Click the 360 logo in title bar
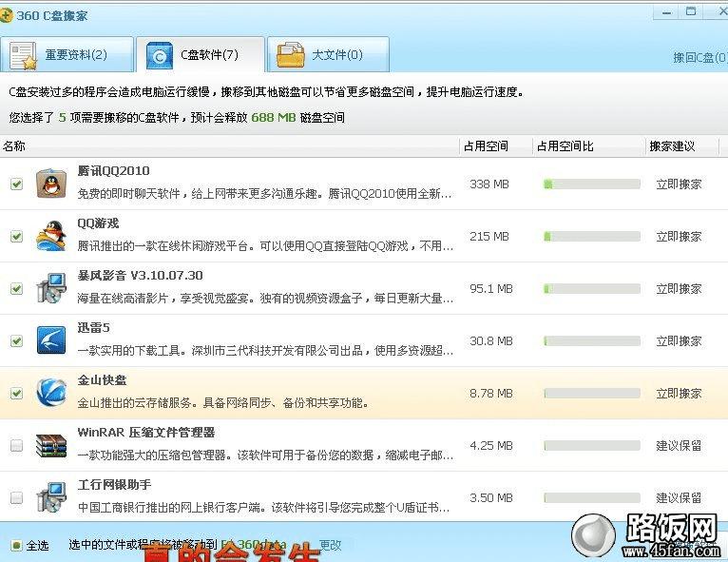The image size is (728, 562). tap(6, 15)
